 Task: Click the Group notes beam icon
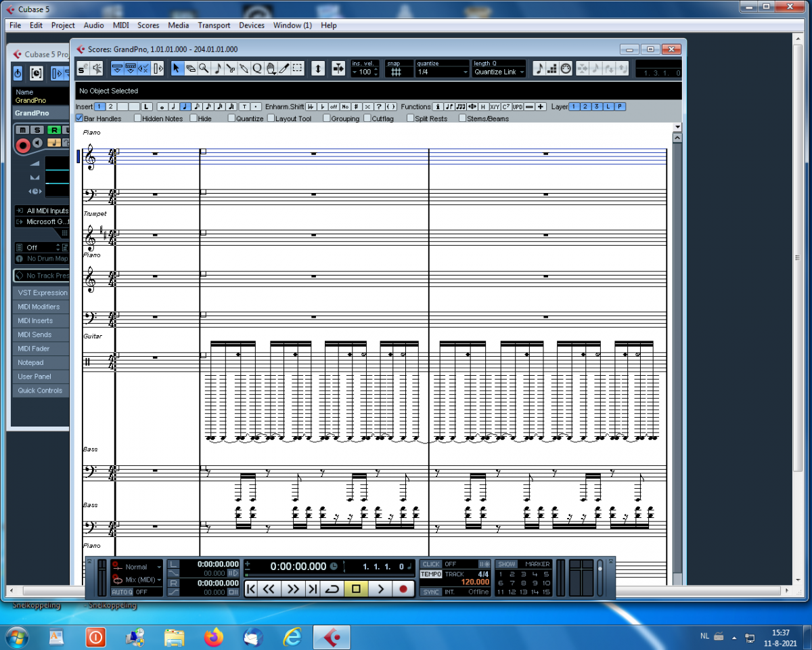coord(461,107)
